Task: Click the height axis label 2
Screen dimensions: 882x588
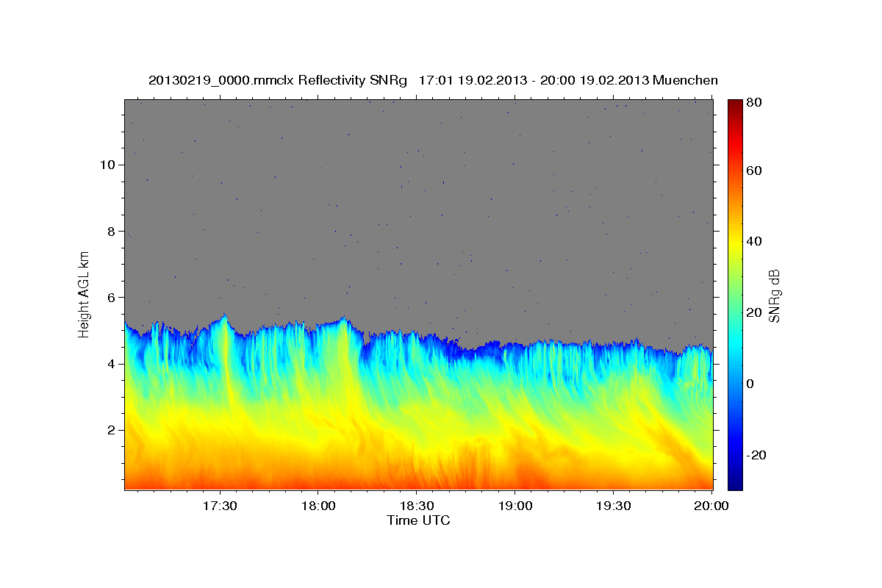Action: pyautogui.click(x=111, y=430)
